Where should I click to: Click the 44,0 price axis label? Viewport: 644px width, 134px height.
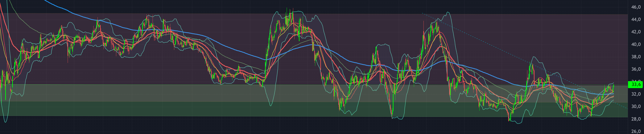pyautogui.click(x=636, y=20)
